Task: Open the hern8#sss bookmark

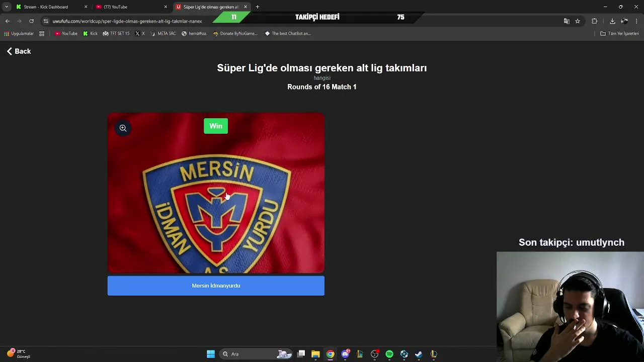Action: point(194,34)
